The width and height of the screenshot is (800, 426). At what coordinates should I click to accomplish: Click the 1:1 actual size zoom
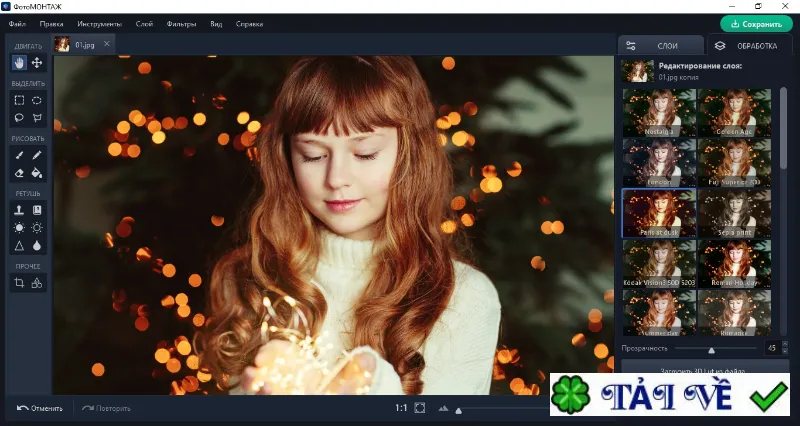pos(401,408)
